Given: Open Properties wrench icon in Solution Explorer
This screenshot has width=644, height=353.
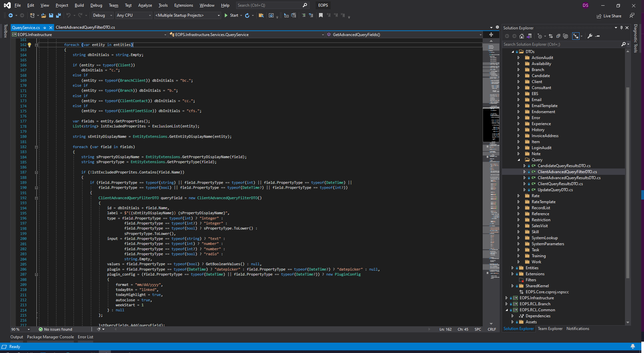Looking at the screenshot, I should tap(590, 36).
